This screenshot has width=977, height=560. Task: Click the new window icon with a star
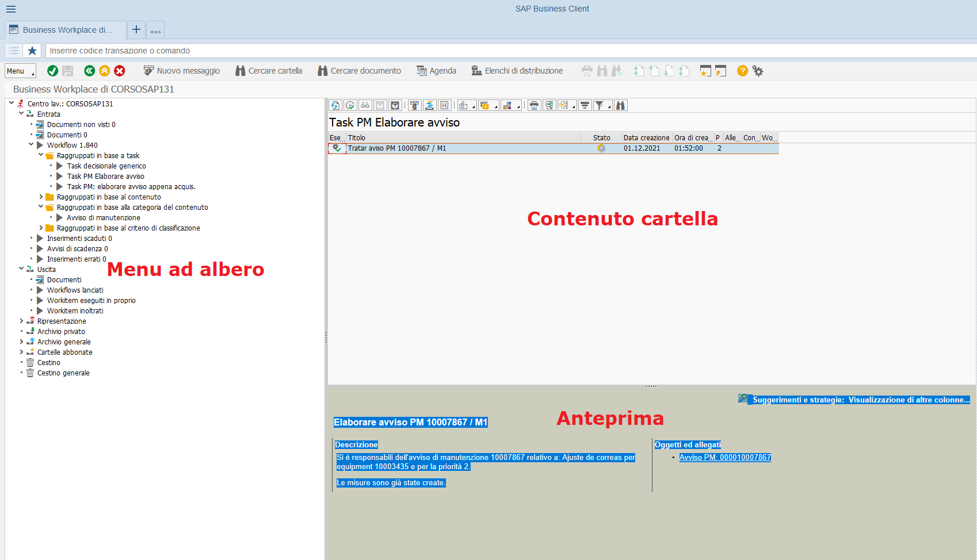(705, 71)
